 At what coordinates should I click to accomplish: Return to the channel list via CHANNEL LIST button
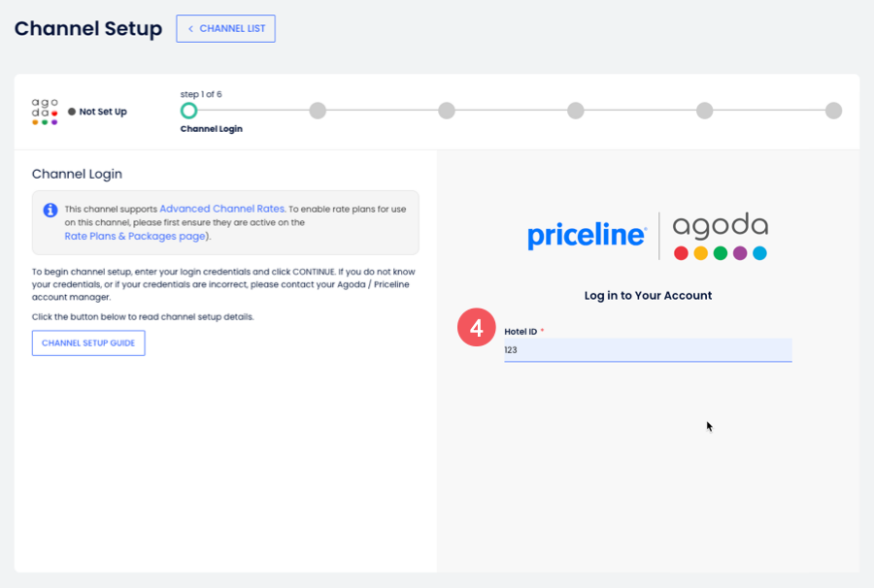(225, 28)
